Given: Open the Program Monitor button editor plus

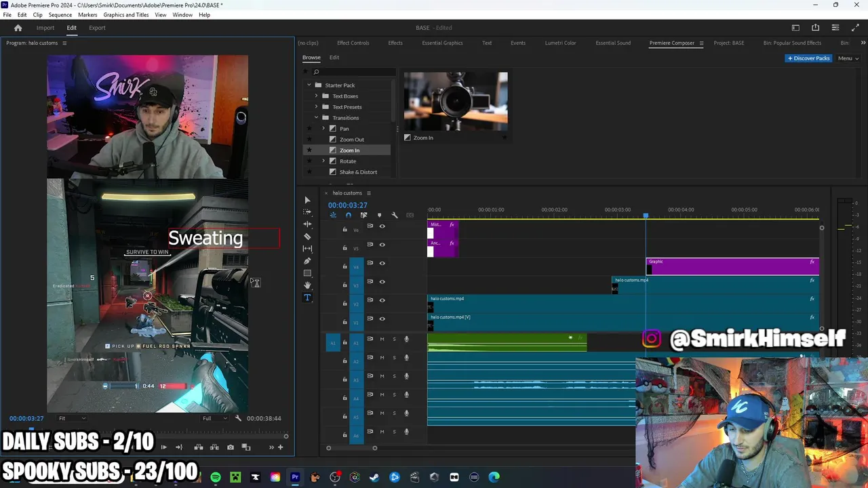Looking at the screenshot, I should 281,447.
